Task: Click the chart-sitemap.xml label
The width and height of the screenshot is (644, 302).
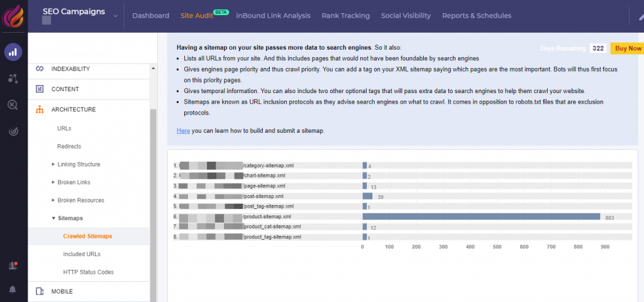Action: 265,176
